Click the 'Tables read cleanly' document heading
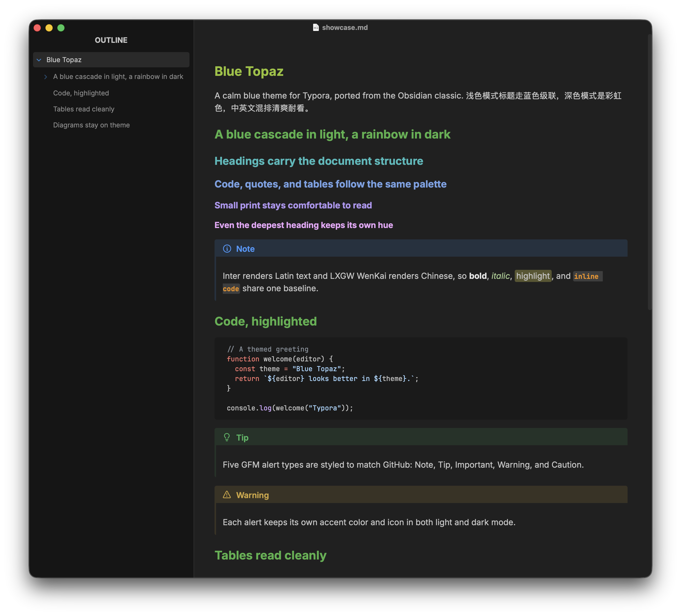This screenshot has height=616, width=681. tap(271, 555)
